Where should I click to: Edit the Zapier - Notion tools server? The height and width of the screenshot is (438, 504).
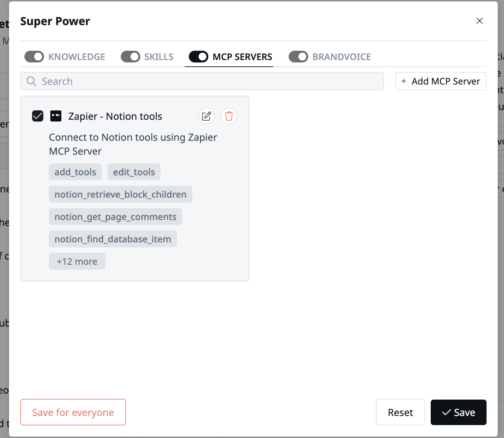207,116
